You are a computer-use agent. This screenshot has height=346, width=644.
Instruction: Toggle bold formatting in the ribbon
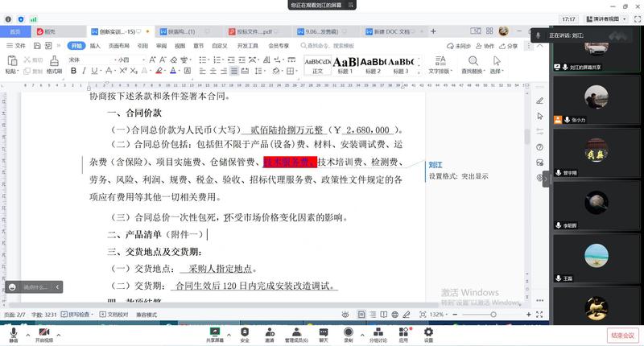[73, 71]
